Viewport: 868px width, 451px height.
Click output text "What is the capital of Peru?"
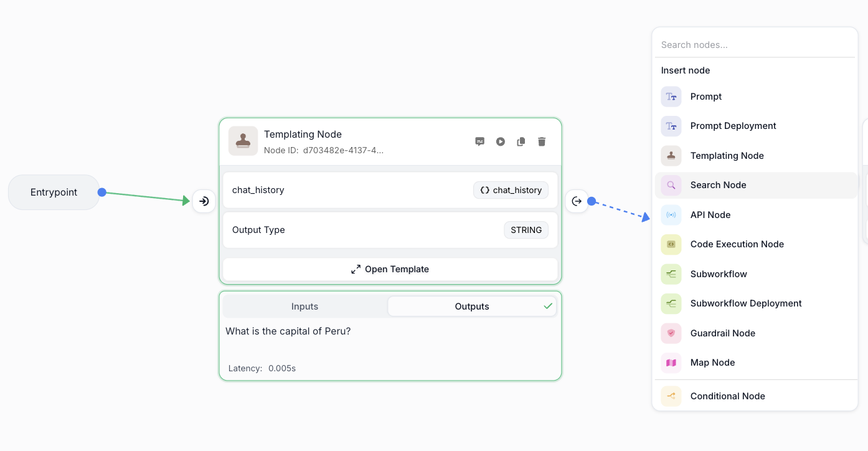coord(288,331)
